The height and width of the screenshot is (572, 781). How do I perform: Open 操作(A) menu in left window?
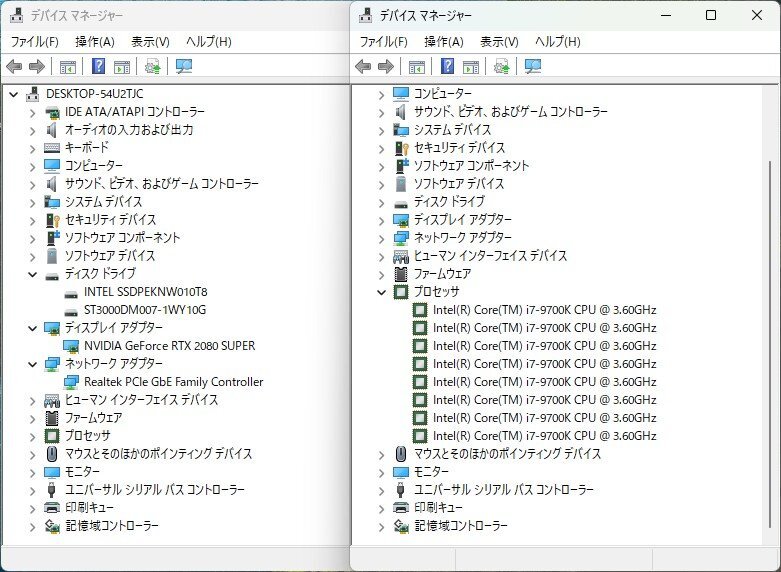coord(95,42)
